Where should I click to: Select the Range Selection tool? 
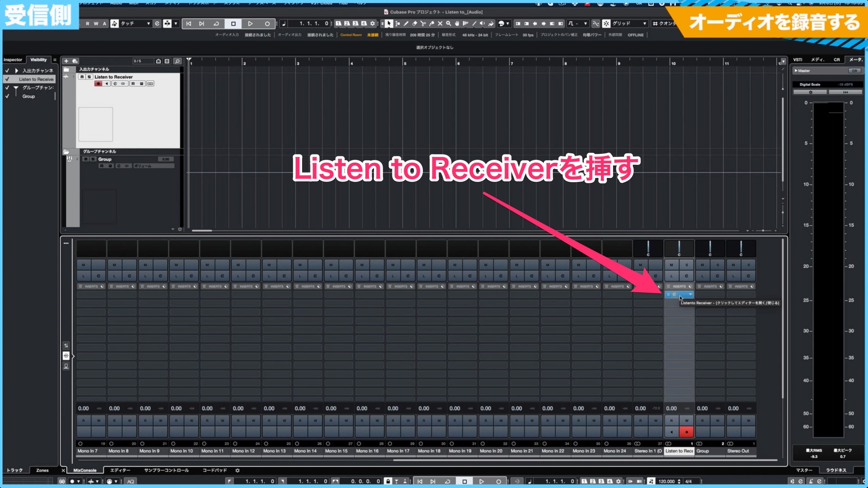(397, 23)
